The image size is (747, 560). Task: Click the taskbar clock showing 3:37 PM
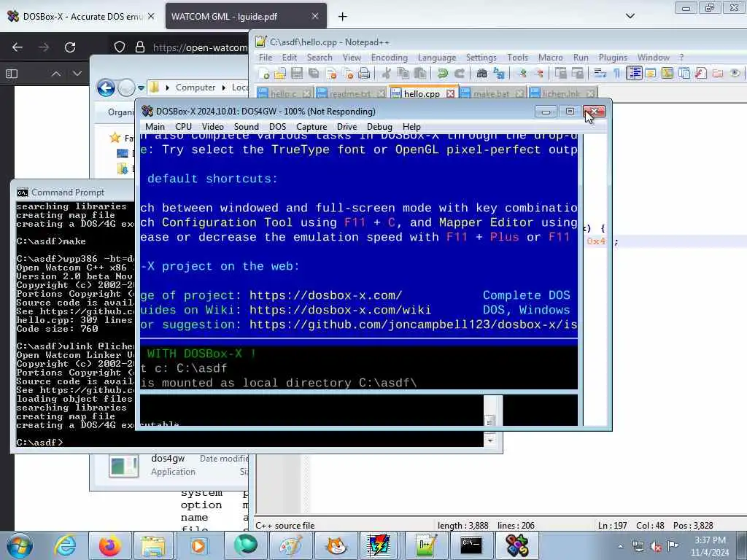point(710,546)
